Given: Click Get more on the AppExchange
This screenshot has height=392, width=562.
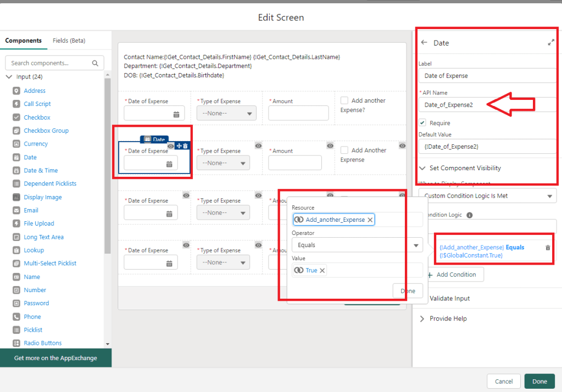Looking at the screenshot, I should pos(55,358).
